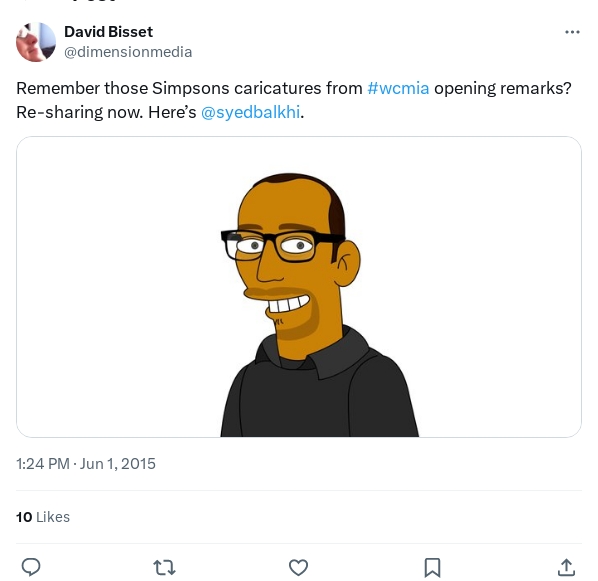The height and width of the screenshot is (581, 598).
Task: Click the word Likes beside the count
Action: pos(53,517)
